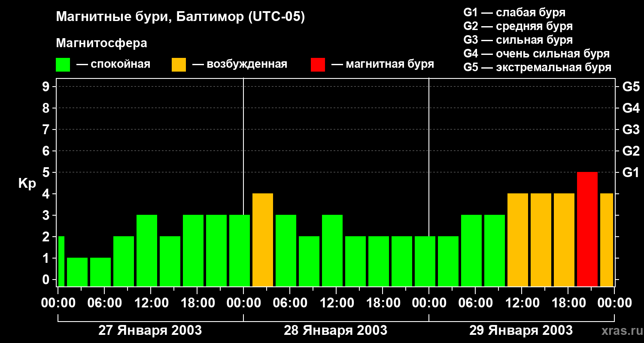
Task: Click the '28 Января 2003' date label
Action: click(336, 331)
